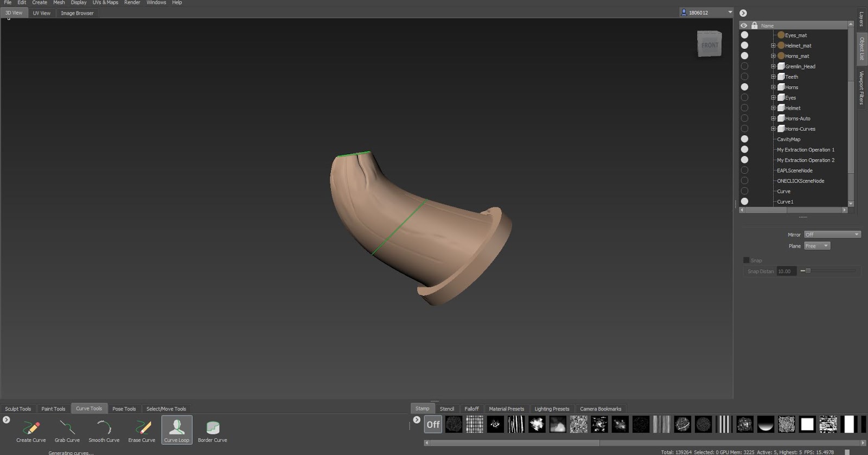Open the user account dropdown arrow
Screen dimensions: 868x455
pos(730,12)
